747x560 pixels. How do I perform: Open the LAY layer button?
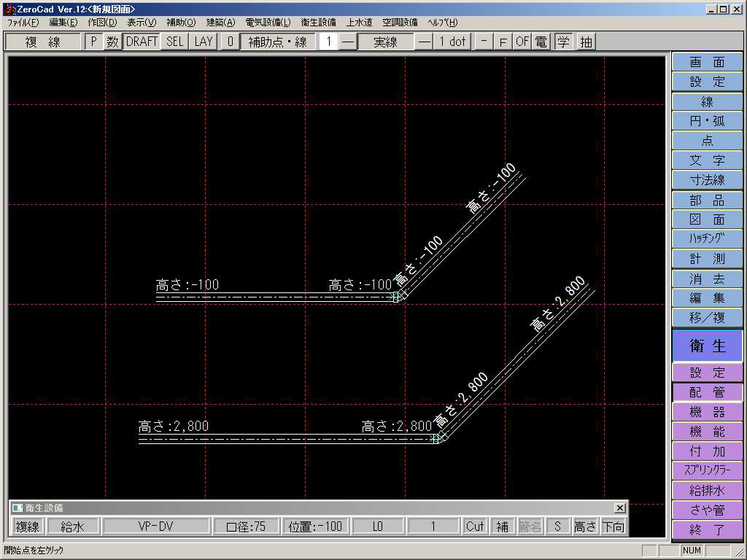pos(204,42)
